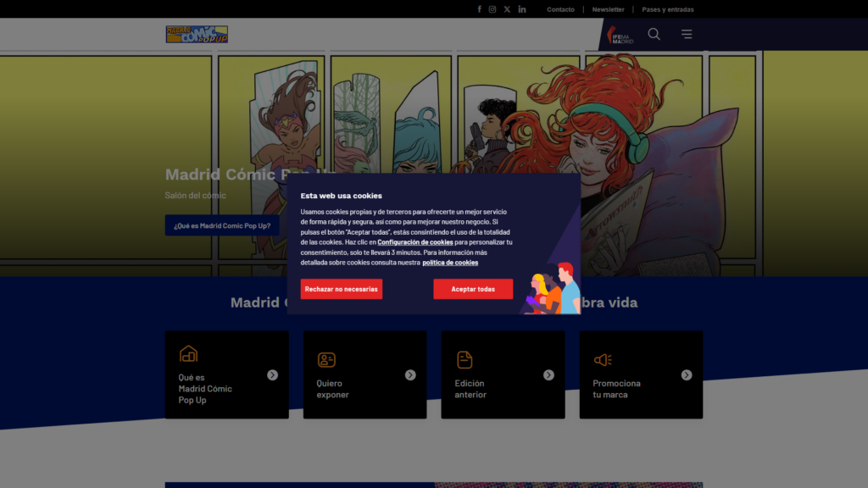Click the Madrid Cómic Pop Up logo
This screenshot has width=868, height=488.
[x=197, y=34]
